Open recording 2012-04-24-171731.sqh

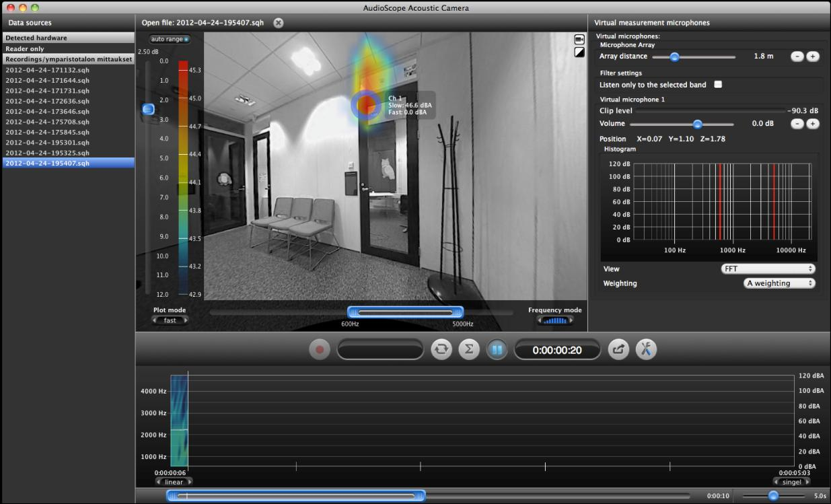tap(68, 90)
